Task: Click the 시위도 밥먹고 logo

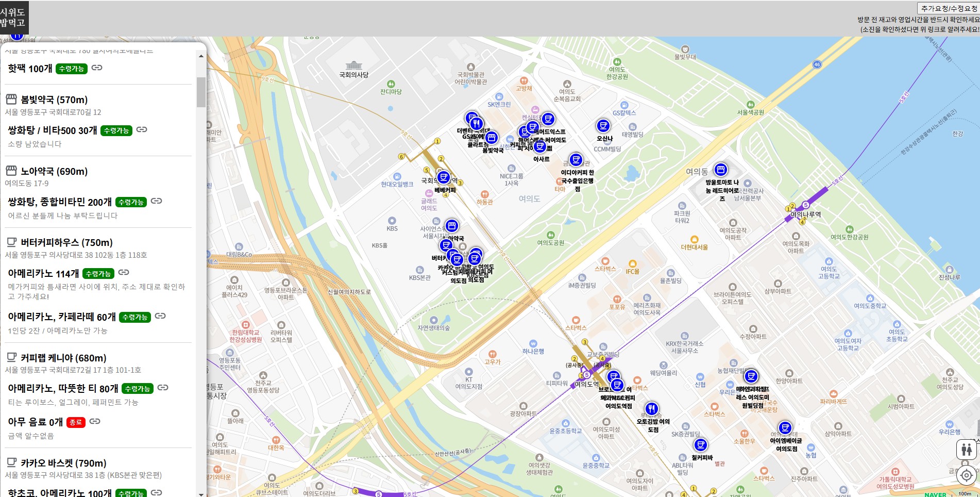Action: (14, 18)
